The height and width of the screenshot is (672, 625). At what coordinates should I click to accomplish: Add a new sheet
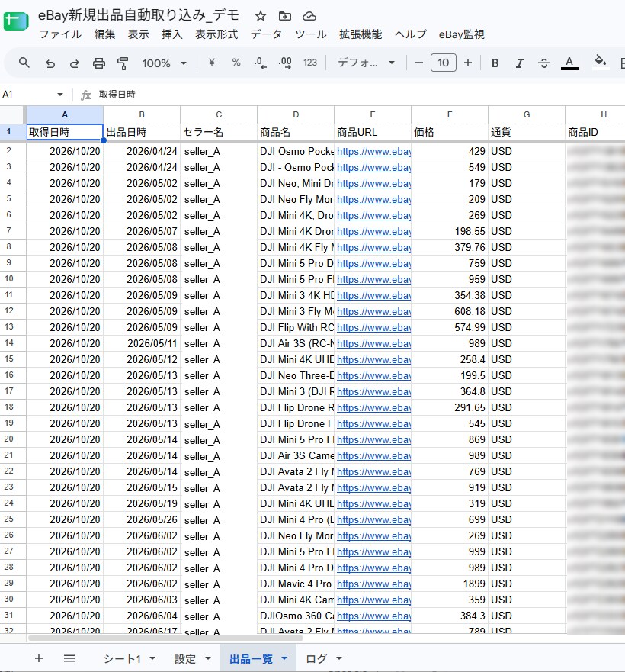pyautogui.click(x=39, y=658)
